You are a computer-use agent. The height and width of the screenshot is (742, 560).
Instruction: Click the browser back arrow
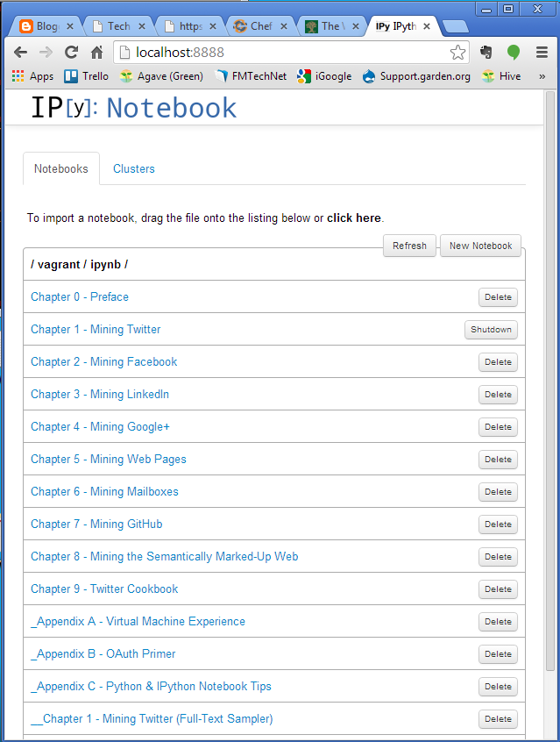point(20,53)
